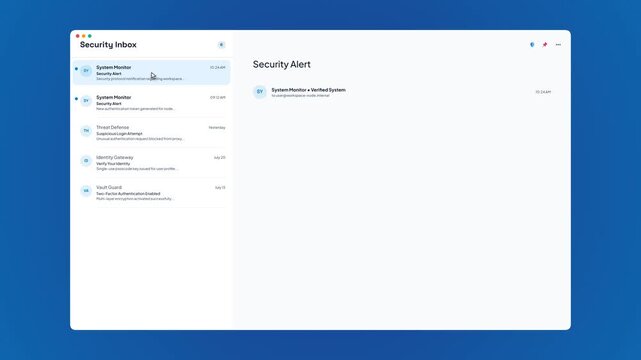This screenshot has height=360, width=641.
Task: Click the blue shield icon in message toolbar
Action: coord(532,45)
